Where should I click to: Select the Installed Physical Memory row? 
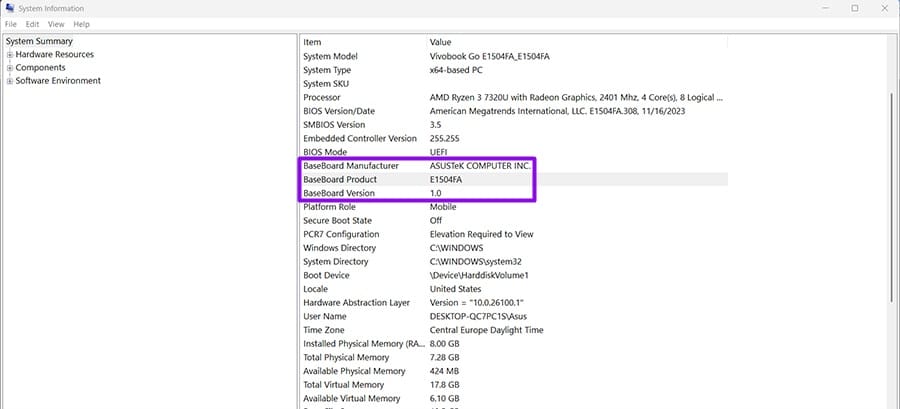click(x=514, y=344)
